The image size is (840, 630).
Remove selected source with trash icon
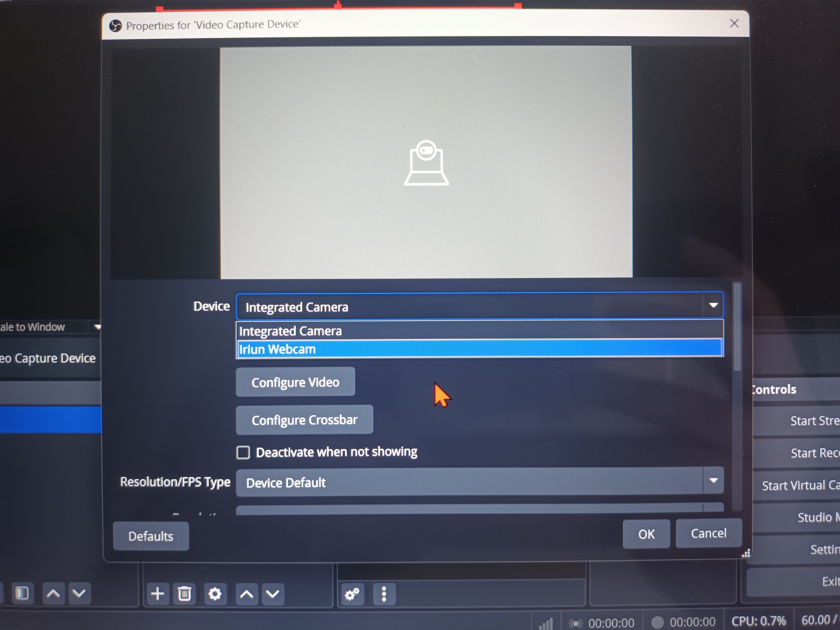click(x=184, y=593)
